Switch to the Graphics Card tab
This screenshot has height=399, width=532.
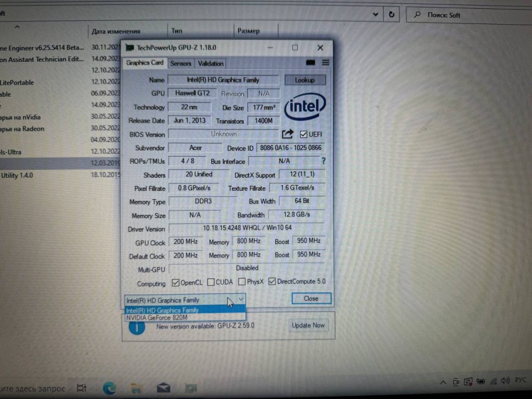pos(145,63)
